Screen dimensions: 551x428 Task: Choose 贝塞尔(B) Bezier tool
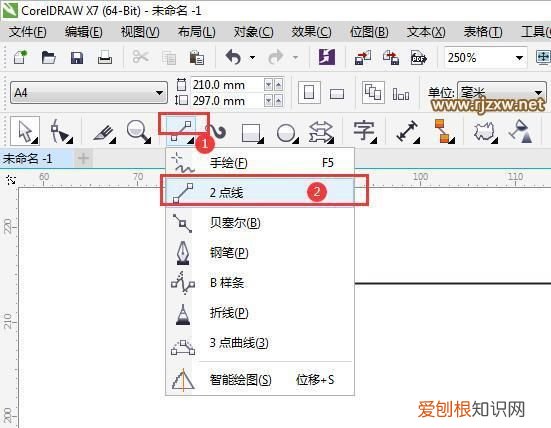click(260, 223)
